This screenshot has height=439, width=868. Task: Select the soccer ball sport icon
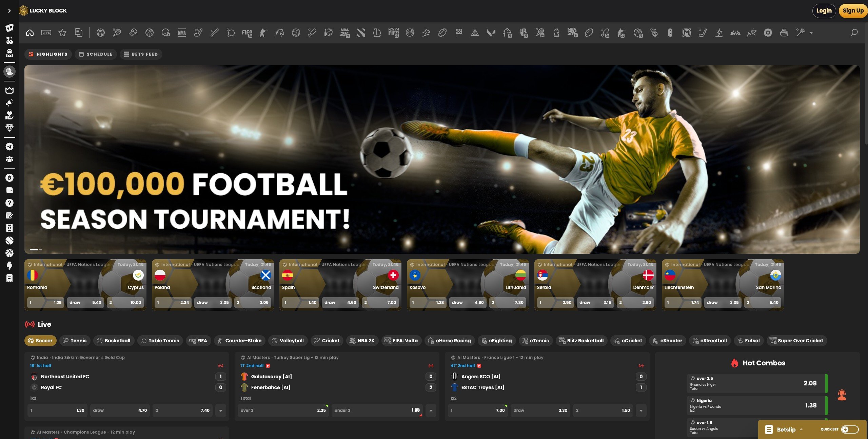[101, 33]
